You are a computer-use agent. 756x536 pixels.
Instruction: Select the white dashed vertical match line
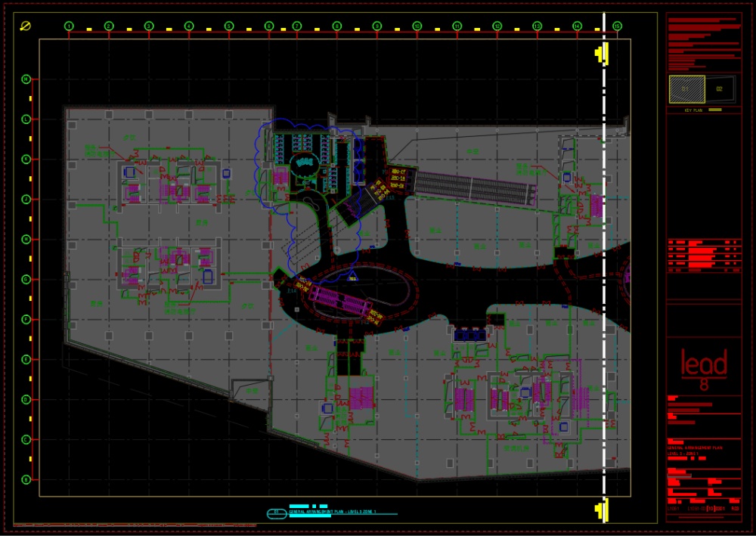pos(604,265)
